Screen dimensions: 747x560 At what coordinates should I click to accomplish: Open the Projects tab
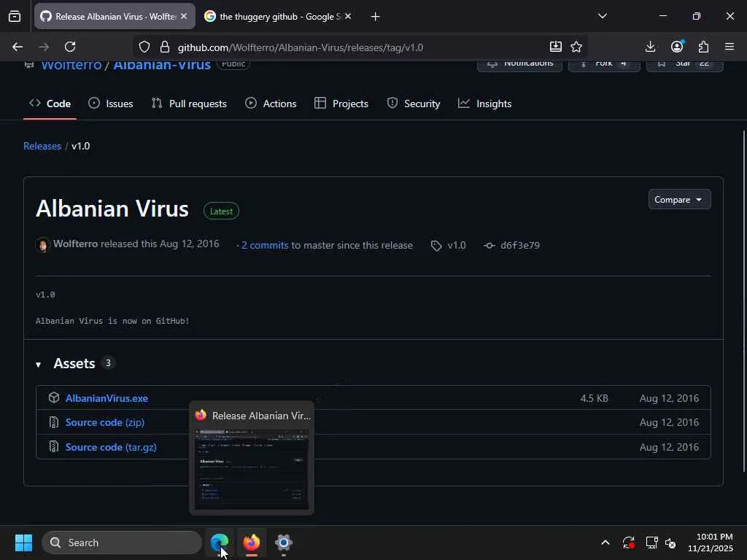[x=341, y=104]
